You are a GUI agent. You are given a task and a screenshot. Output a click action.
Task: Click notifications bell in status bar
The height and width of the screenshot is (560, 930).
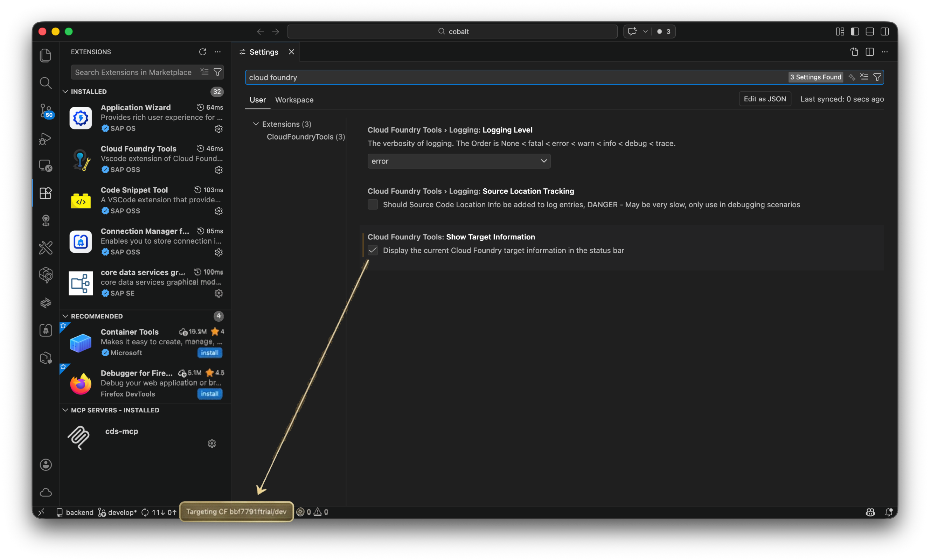(889, 512)
